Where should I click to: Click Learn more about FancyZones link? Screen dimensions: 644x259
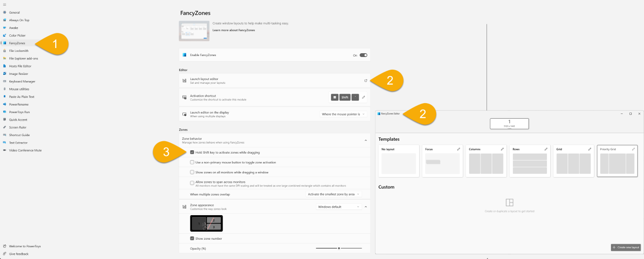[234, 30]
